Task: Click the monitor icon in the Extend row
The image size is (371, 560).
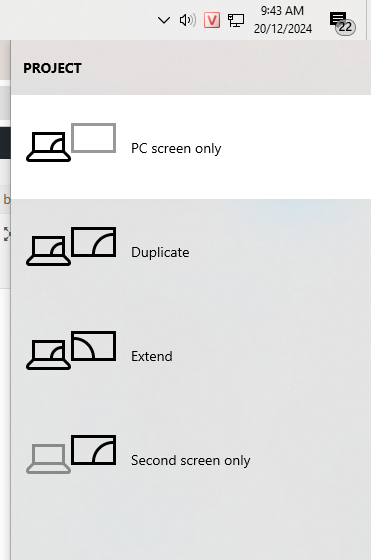Action: [94, 346]
